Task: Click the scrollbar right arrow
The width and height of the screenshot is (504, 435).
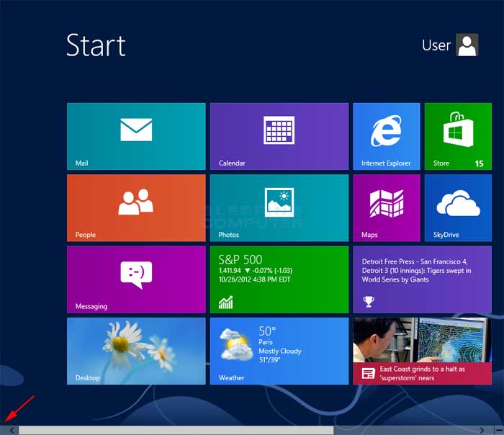Action: coord(482,430)
